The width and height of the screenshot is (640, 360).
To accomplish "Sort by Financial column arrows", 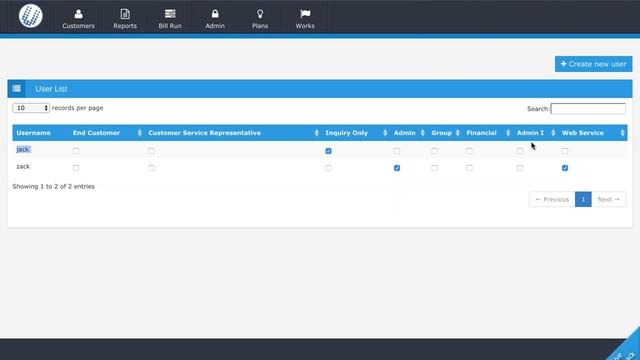I will coord(508,133).
